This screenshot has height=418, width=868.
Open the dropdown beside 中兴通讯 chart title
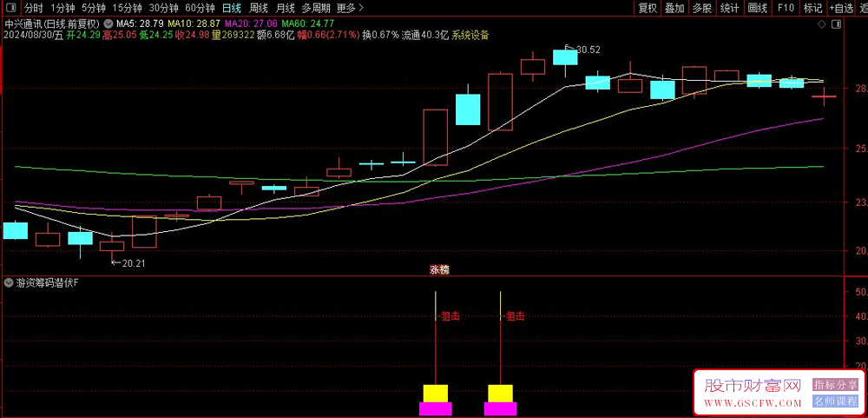(108, 23)
